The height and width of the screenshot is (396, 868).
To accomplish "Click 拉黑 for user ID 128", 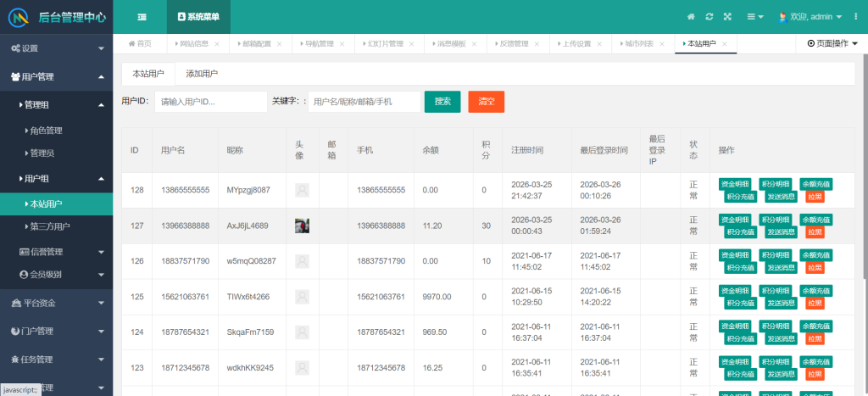I will coord(814,197).
